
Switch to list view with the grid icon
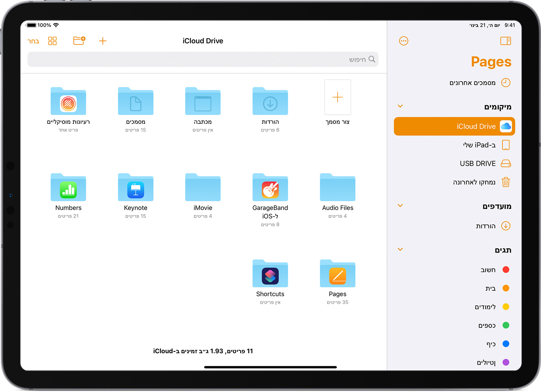52,41
